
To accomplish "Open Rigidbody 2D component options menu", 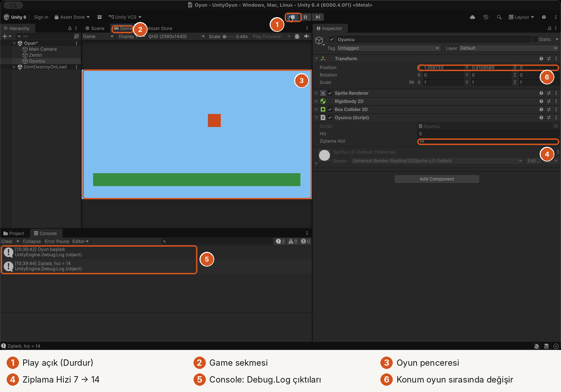I will [556, 101].
